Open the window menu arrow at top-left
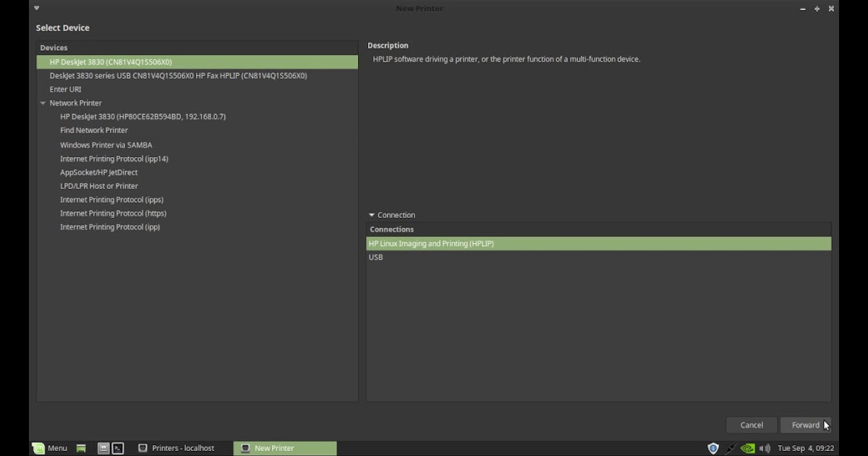868x456 pixels. click(37, 9)
